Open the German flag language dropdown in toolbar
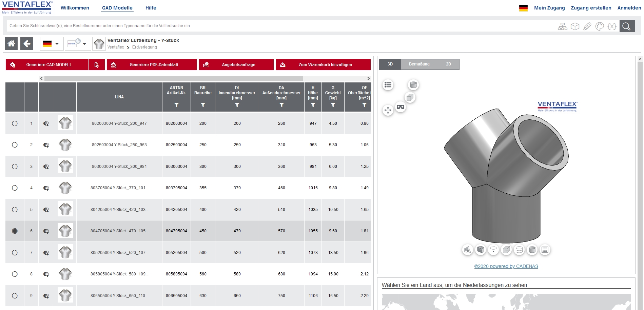Viewport: 644px width, 310px height. (x=52, y=44)
